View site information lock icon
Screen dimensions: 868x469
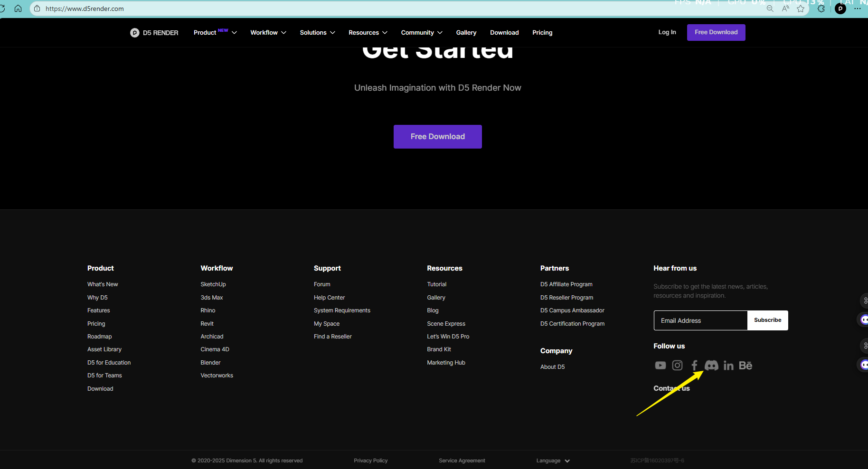pyautogui.click(x=37, y=9)
